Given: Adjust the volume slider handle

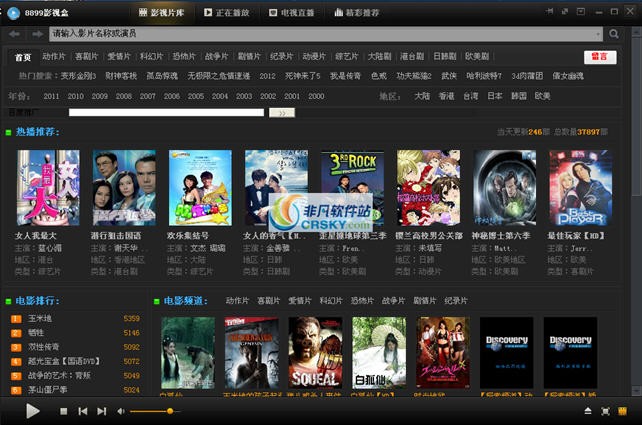Looking at the screenshot, I should [x=170, y=411].
